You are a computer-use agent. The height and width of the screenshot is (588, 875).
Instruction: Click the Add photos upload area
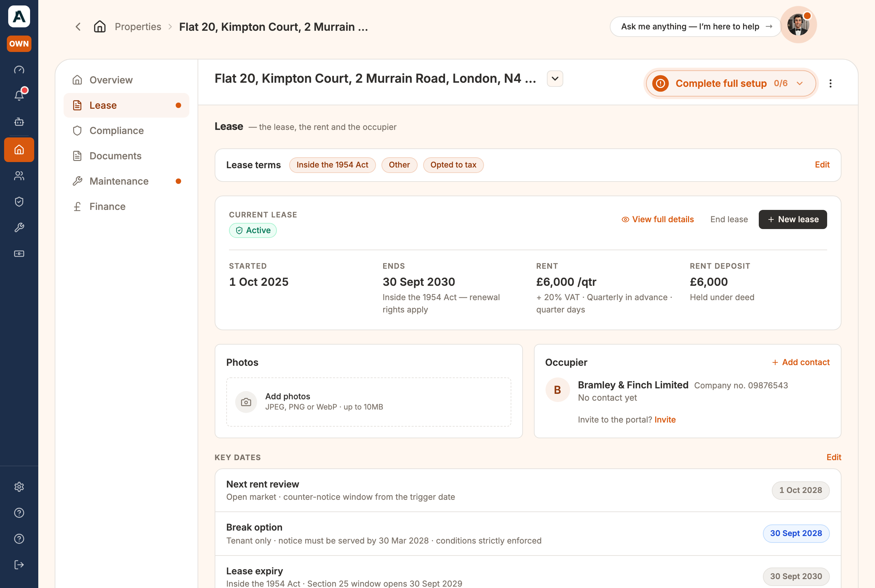click(368, 402)
